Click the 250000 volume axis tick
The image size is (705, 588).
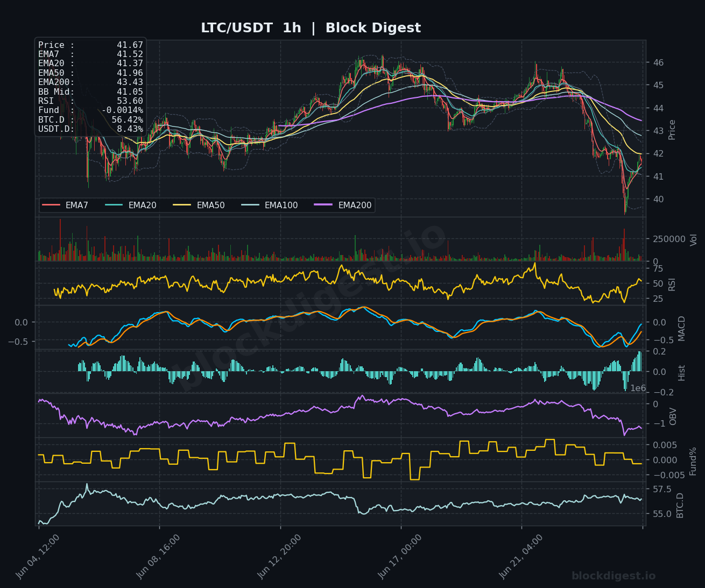tap(669, 239)
